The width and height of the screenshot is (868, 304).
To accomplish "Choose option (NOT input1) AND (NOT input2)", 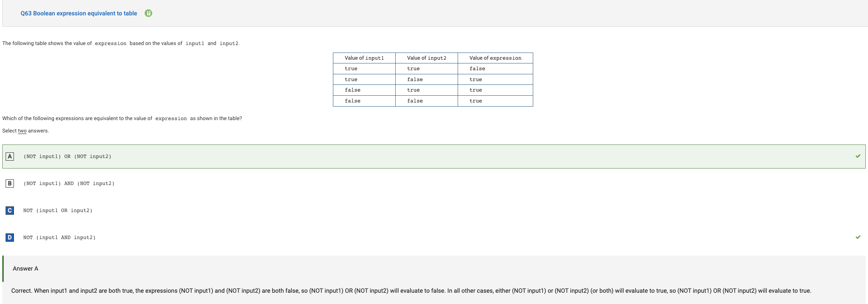I will [x=69, y=184].
